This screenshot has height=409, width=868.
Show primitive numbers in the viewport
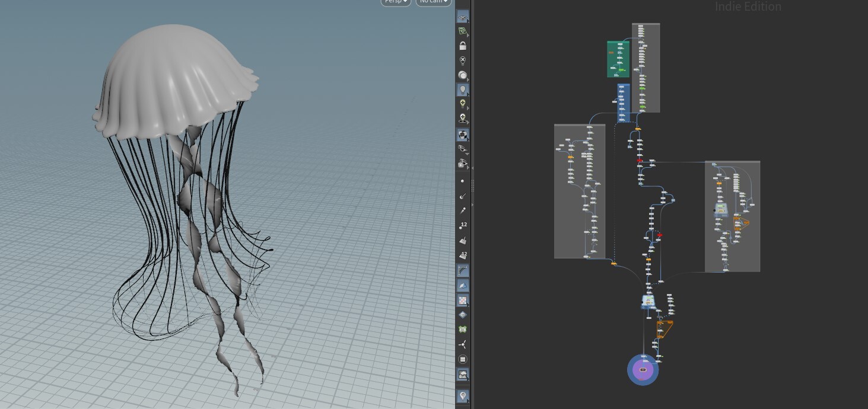coord(463,254)
